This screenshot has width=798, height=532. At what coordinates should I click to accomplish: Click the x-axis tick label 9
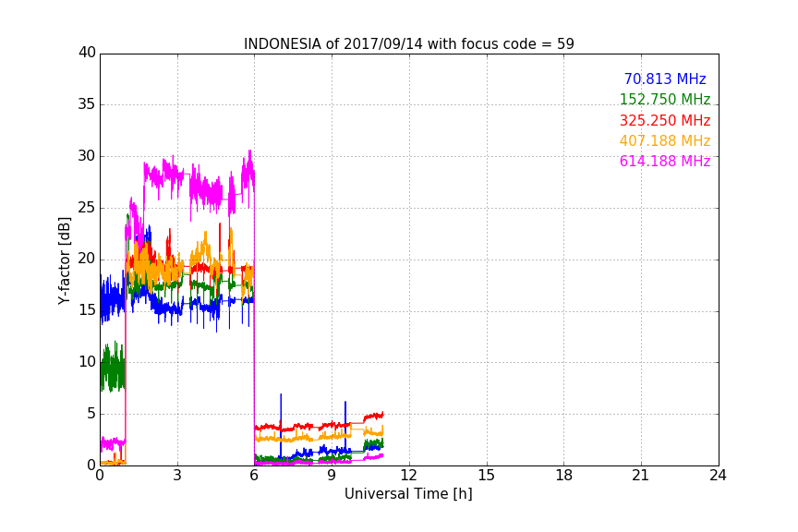click(x=332, y=476)
